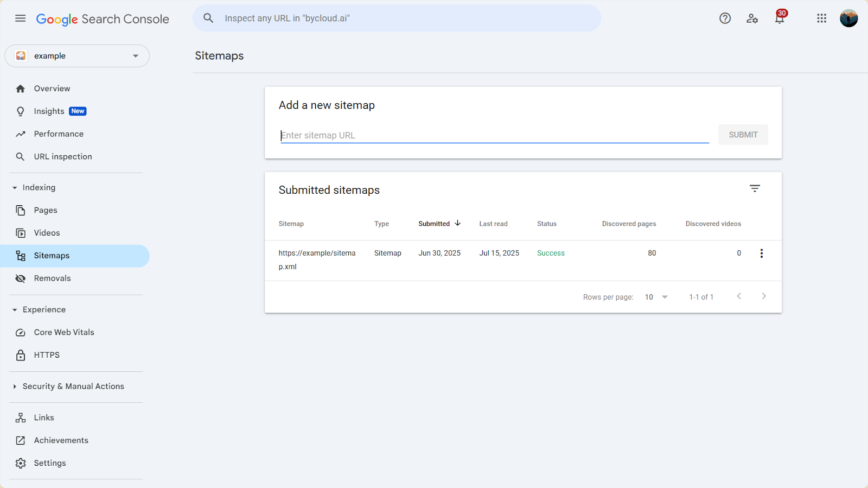
Task: Click the account profile avatar
Action: pos(848,18)
